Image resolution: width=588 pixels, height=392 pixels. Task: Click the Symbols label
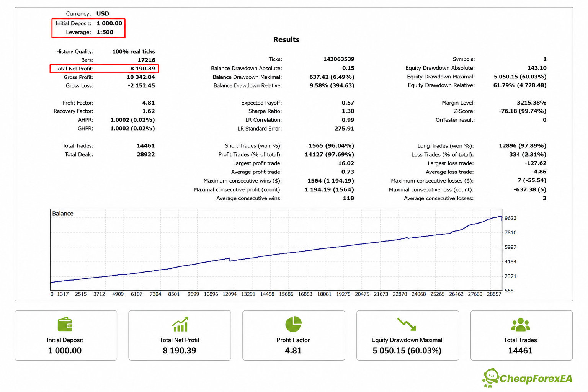pos(464,59)
